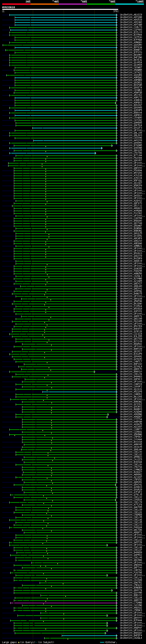Click the orange ~40% identity color bar

(x=45, y=4)
